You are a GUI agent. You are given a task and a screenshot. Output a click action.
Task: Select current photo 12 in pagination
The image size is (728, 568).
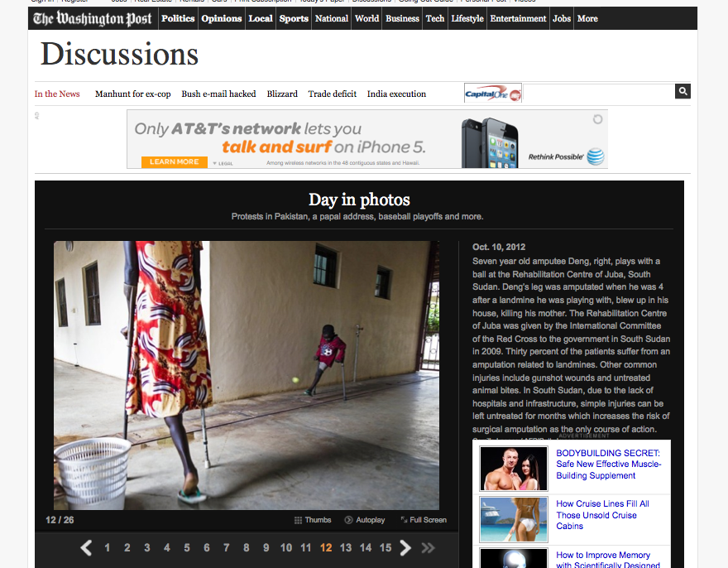[326, 548]
